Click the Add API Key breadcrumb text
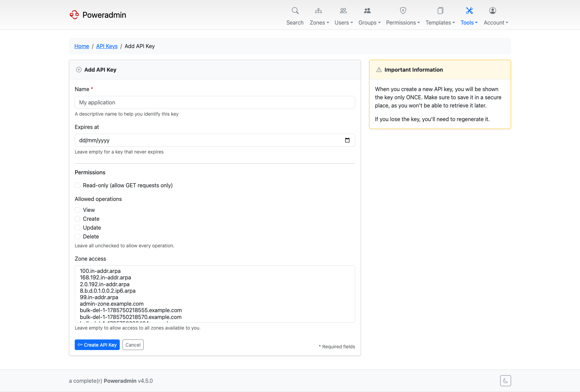This screenshot has height=392, width=580. click(x=140, y=46)
